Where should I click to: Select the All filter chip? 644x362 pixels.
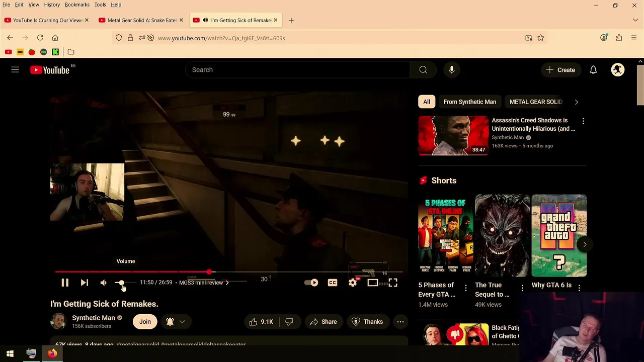[x=427, y=102]
